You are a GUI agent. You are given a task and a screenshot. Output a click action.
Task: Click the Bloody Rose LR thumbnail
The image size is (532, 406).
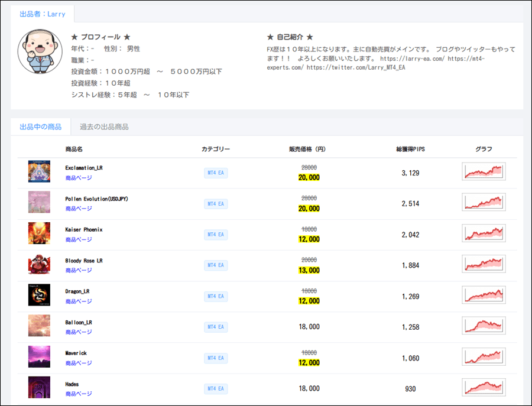39,264
